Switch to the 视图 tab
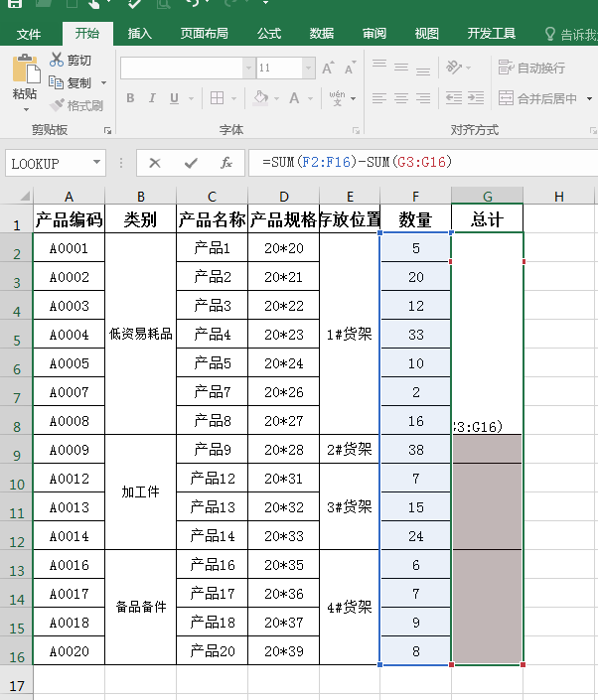598x700 pixels. click(x=426, y=34)
